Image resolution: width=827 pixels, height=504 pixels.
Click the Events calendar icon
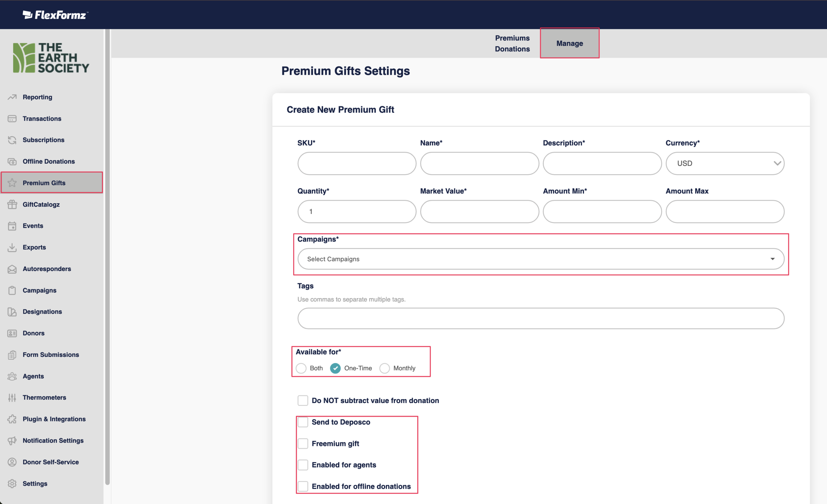(12, 226)
